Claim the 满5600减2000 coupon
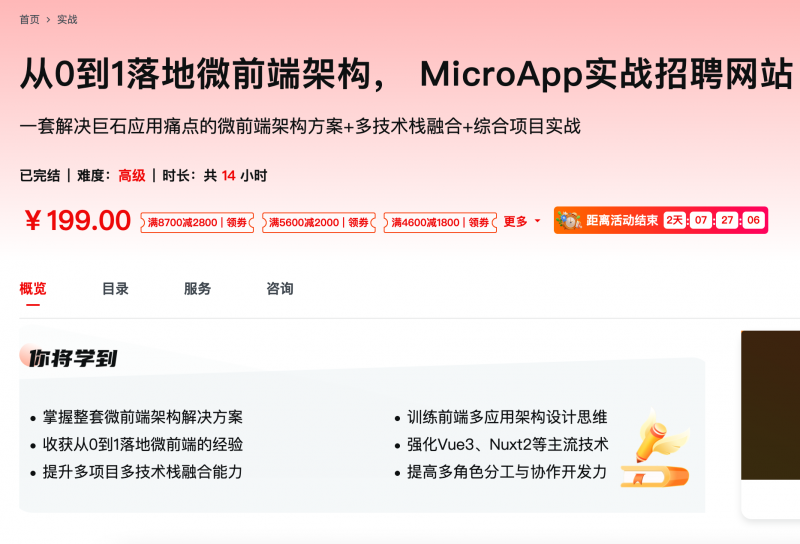This screenshot has height=544, width=800. [x=319, y=222]
